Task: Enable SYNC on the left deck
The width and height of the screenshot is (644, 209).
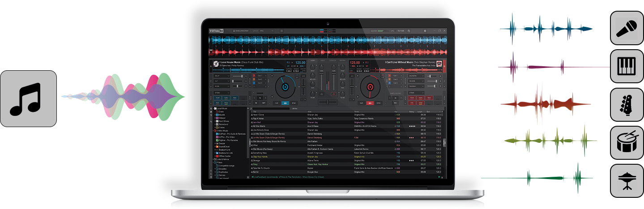Action: [295, 102]
